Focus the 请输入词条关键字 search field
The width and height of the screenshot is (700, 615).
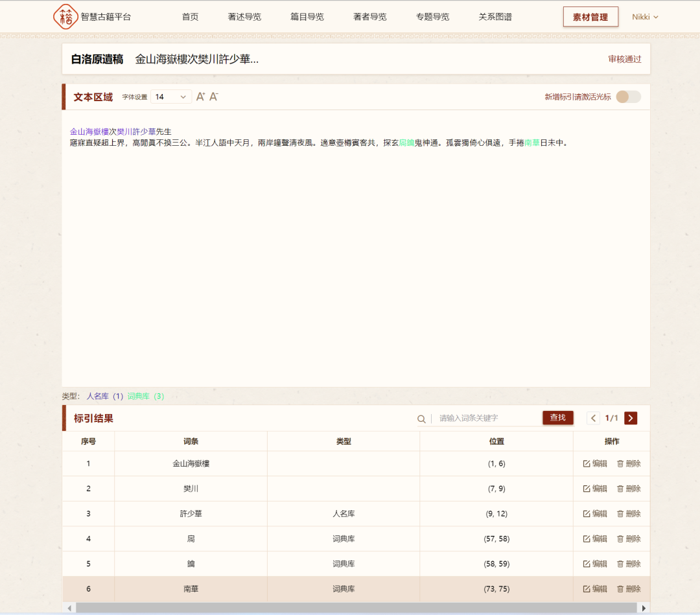click(487, 418)
